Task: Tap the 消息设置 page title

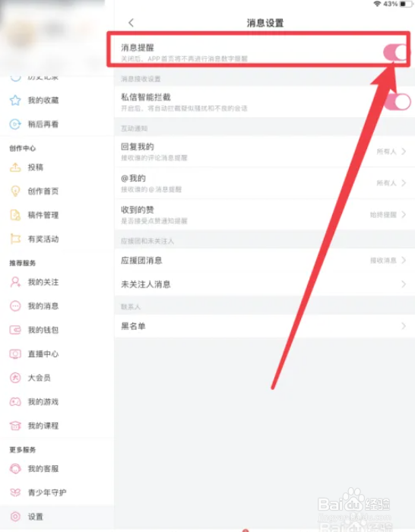Action: pyautogui.click(x=265, y=23)
